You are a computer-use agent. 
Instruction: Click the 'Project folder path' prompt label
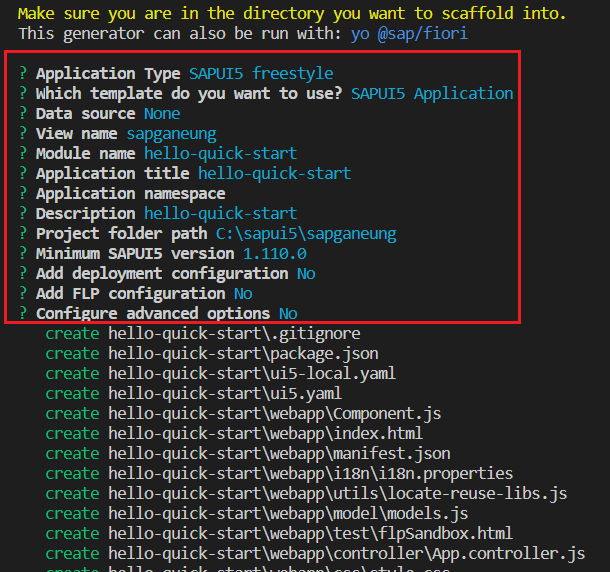click(121, 234)
